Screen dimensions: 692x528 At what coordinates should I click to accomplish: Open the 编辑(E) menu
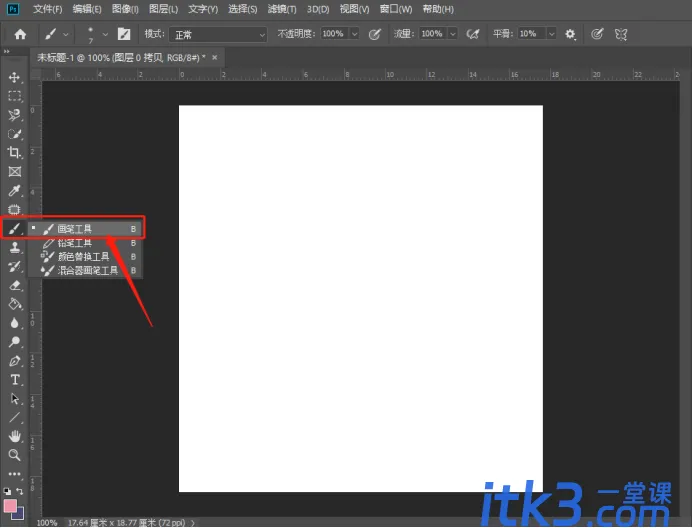pos(87,9)
